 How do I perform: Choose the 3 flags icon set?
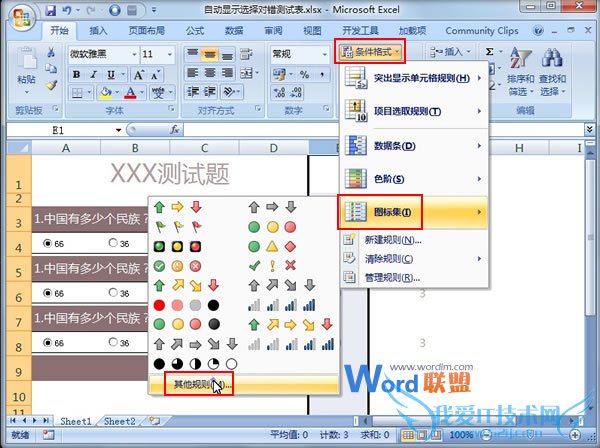[178, 227]
